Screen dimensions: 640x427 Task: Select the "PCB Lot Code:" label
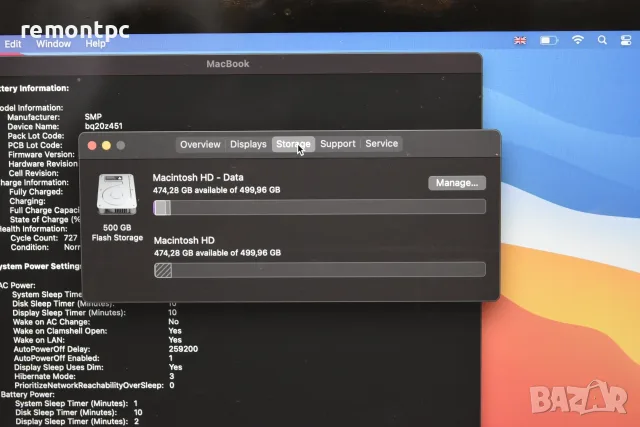pos(35,145)
